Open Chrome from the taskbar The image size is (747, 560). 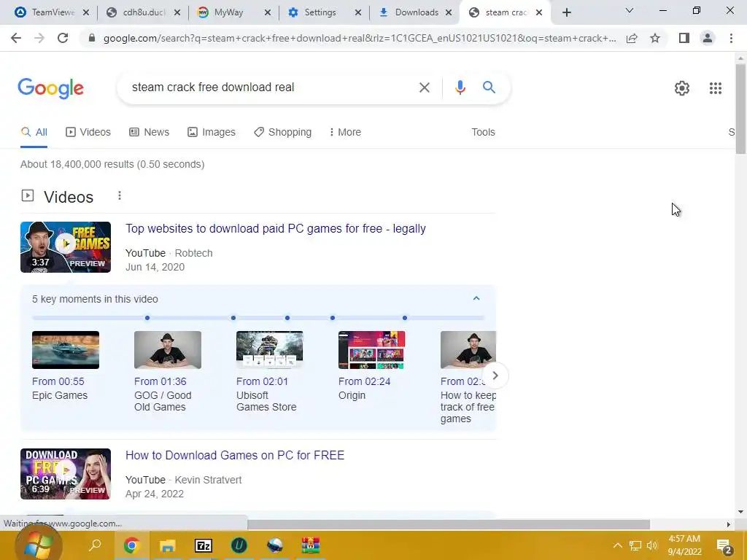click(x=131, y=545)
